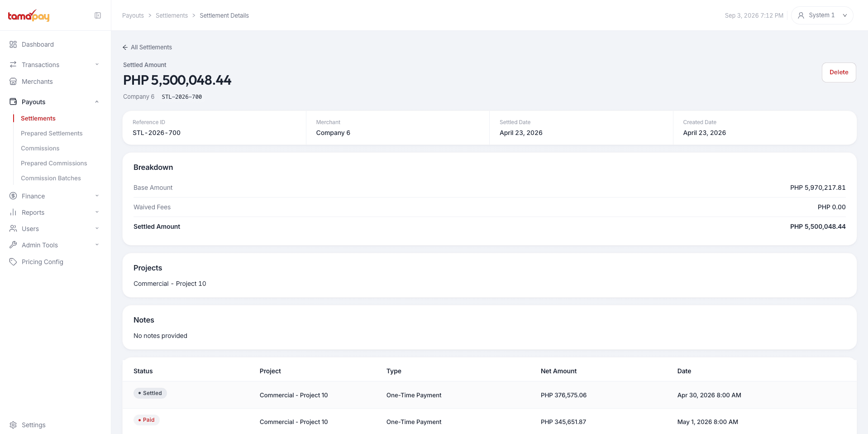Click the STL-2026-700 Reference ID value

[157, 133]
